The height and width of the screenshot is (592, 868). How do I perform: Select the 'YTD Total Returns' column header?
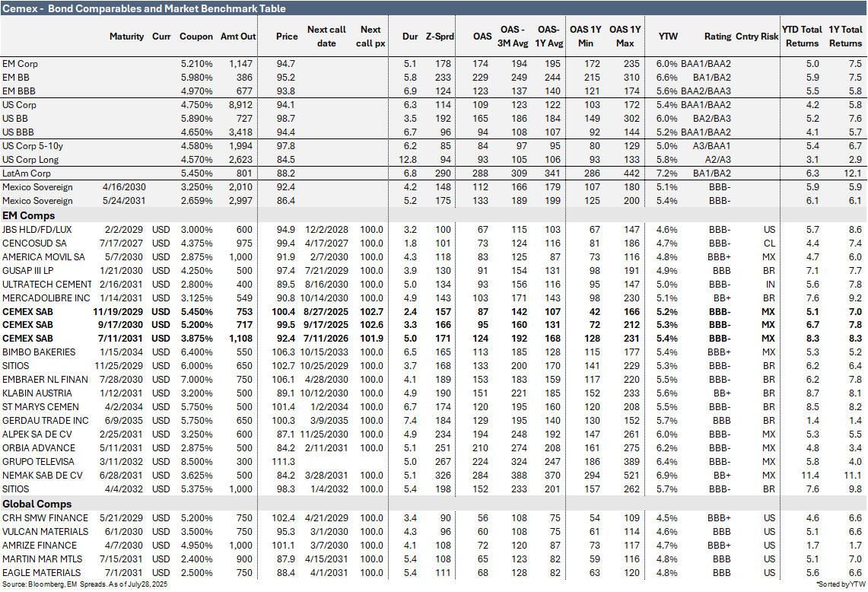[x=802, y=36]
